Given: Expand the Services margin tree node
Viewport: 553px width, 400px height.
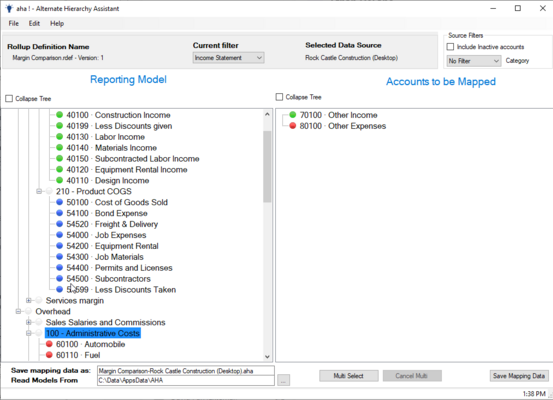Looking at the screenshot, I should (29, 301).
